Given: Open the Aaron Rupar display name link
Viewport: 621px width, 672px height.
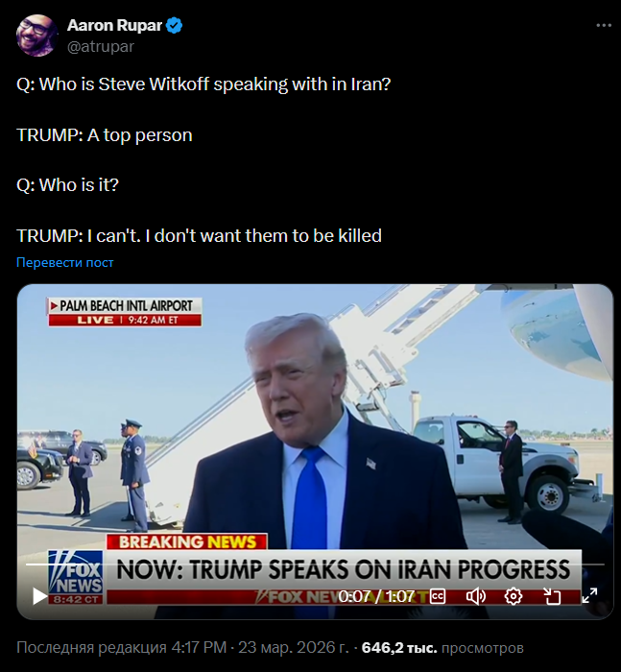Looking at the screenshot, I should click(114, 26).
